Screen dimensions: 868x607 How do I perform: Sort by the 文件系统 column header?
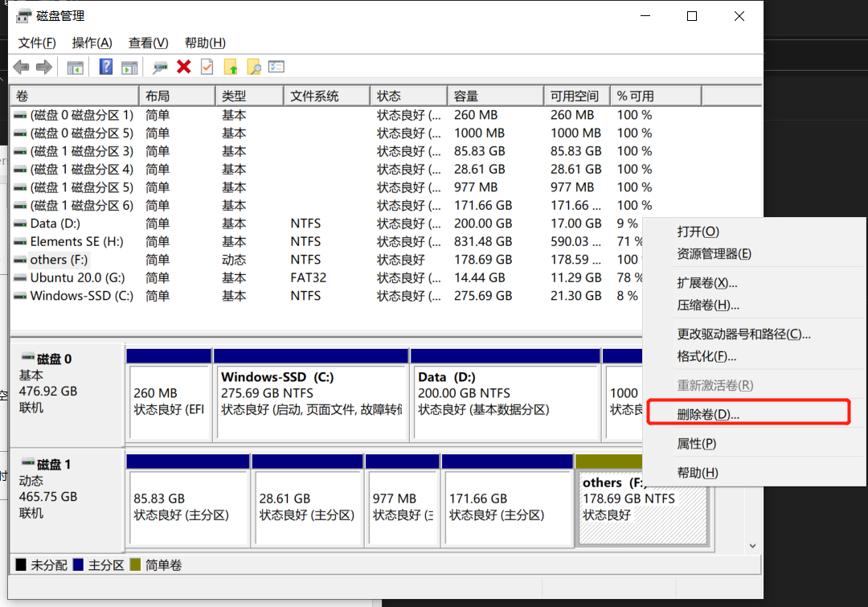(326, 96)
